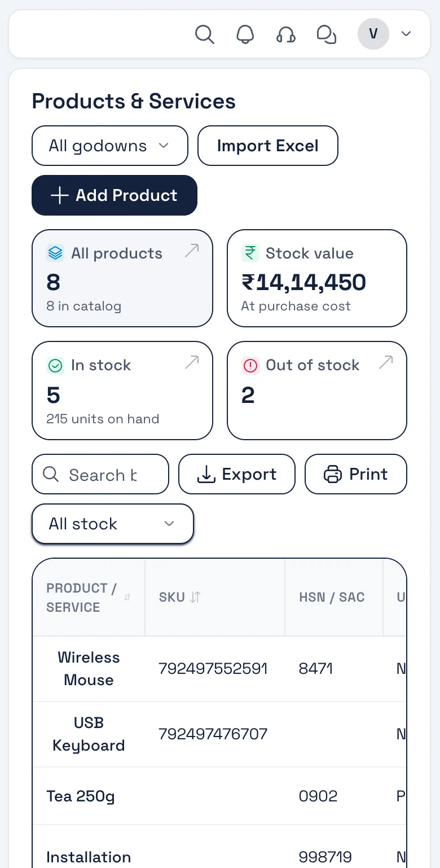440x868 pixels.
Task: Click 8 in catalog text
Action: [83, 306]
